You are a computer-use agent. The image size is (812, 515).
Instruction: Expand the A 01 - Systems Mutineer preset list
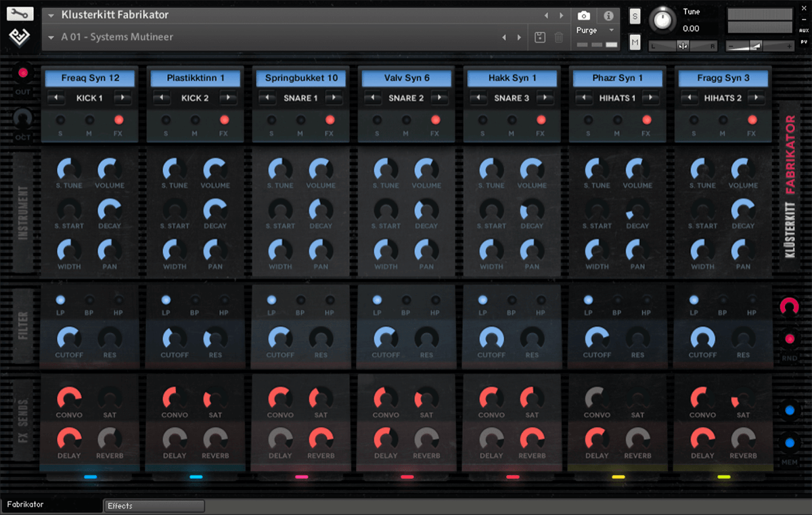pyautogui.click(x=52, y=37)
